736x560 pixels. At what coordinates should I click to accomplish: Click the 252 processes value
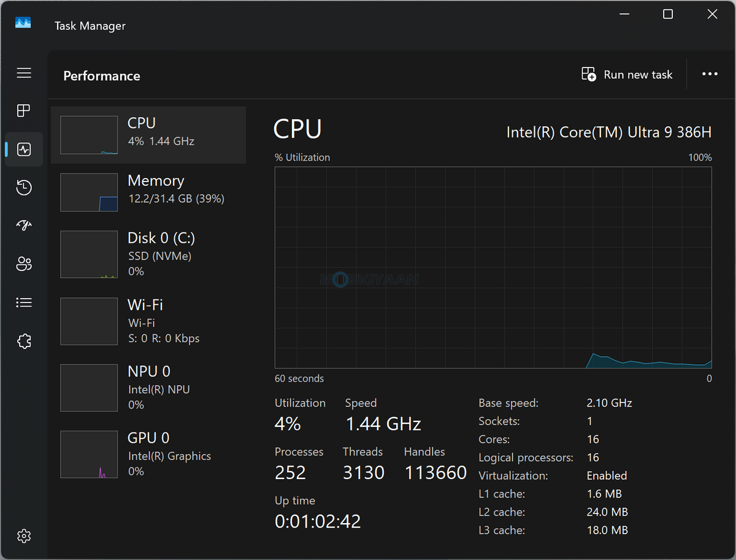point(290,473)
